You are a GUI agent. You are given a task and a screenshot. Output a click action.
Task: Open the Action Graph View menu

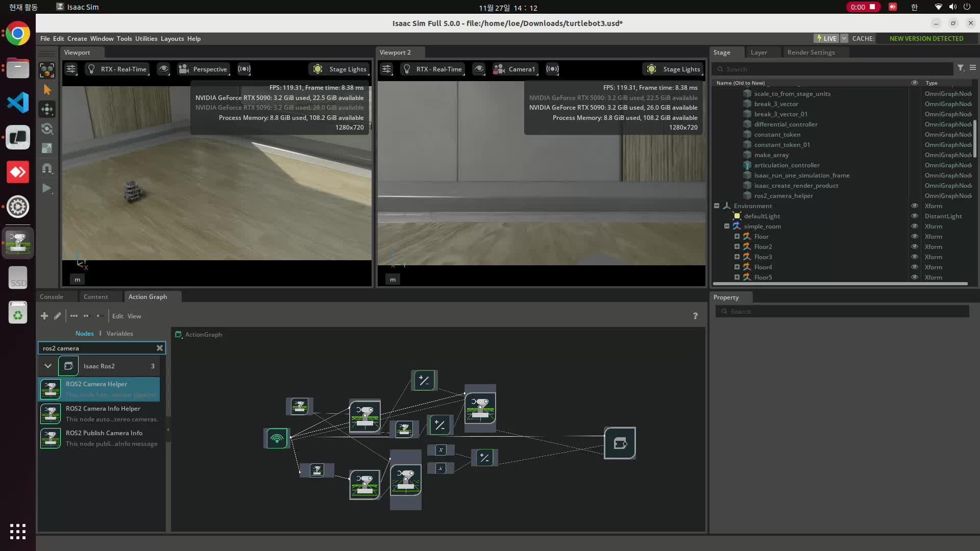coord(134,316)
